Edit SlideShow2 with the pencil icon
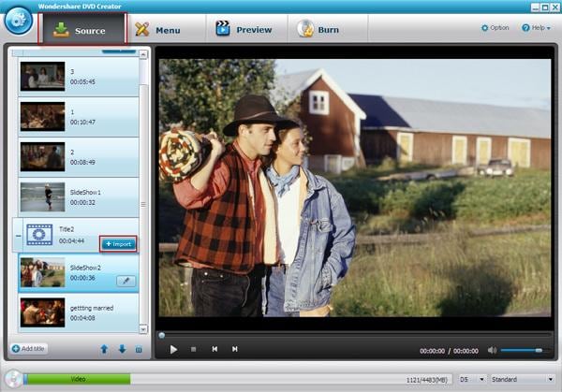Viewport: 562px width, 392px height. click(126, 281)
